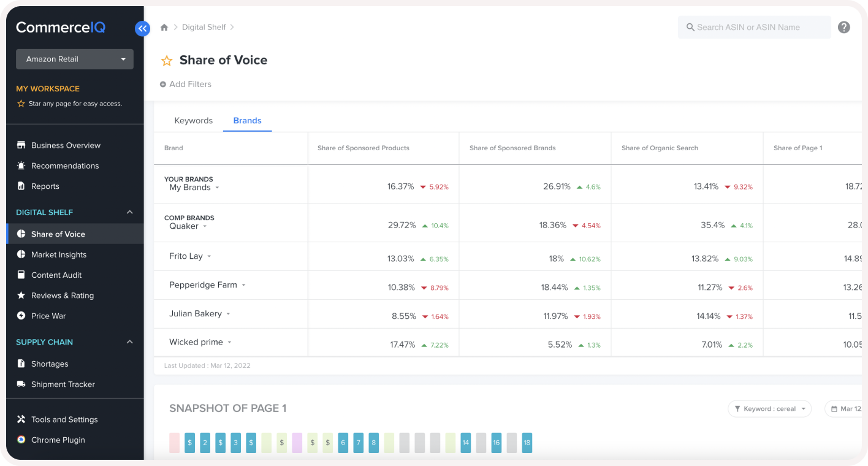Click the Shipment Tracker truck icon
The width and height of the screenshot is (868, 466).
point(21,384)
